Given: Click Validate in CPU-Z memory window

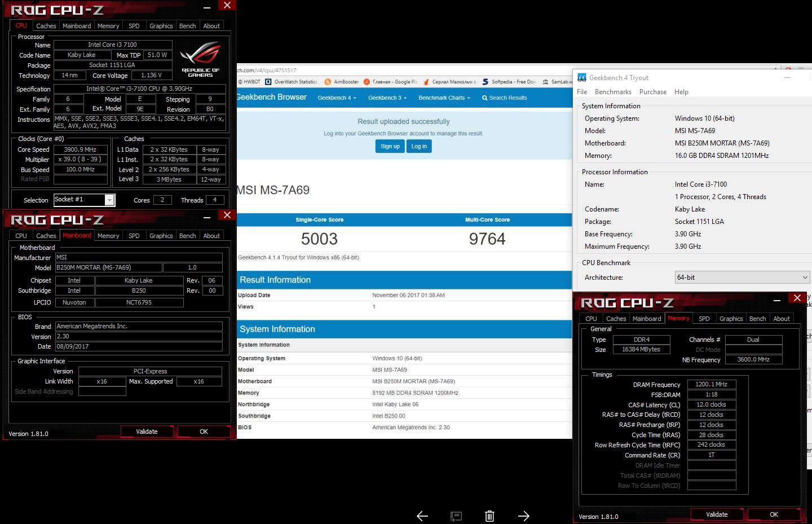Looking at the screenshot, I should click(717, 514).
